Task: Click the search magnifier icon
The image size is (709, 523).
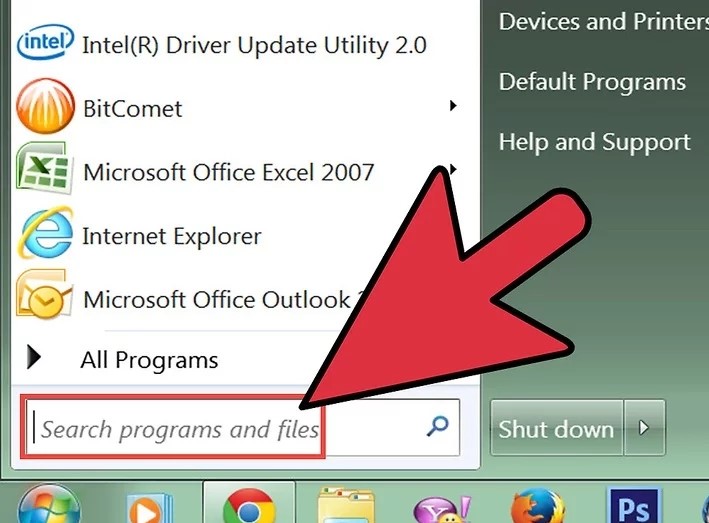Action: (x=437, y=426)
